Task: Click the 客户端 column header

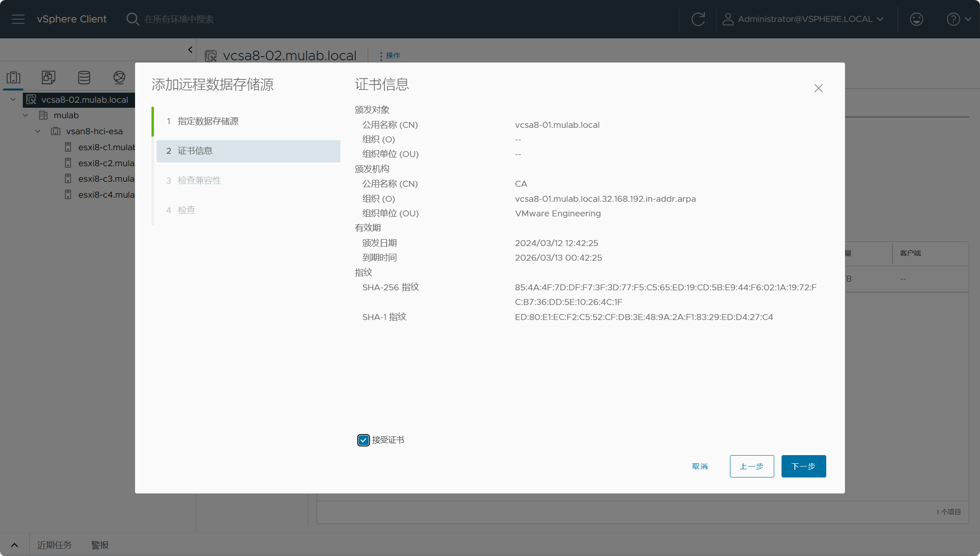Action: point(910,253)
